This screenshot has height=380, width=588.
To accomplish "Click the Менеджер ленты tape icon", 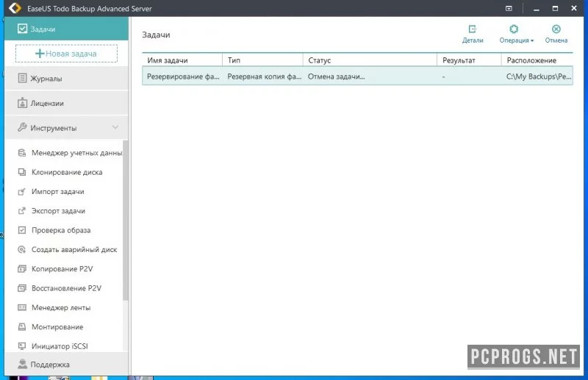I will (22, 307).
